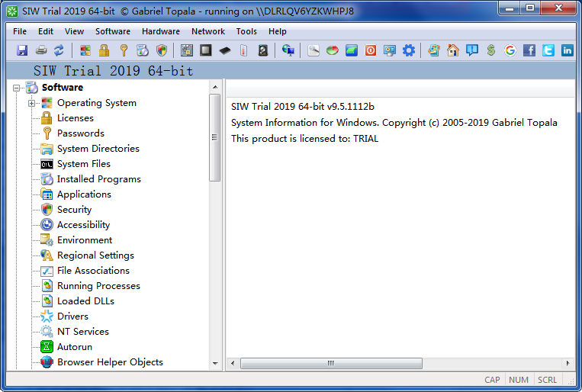Screen dimensions: 582x392
Task: Select Installed Programs in the tree
Action: [x=98, y=179]
